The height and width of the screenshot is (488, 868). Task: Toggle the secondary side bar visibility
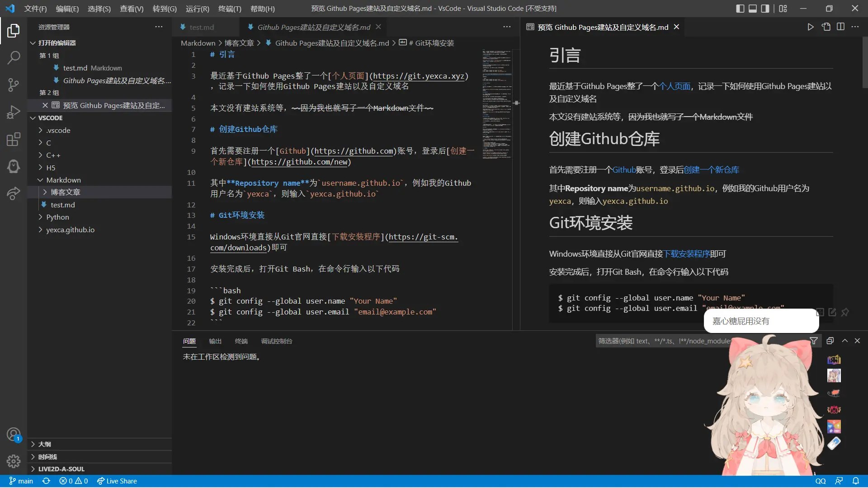pos(765,9)
